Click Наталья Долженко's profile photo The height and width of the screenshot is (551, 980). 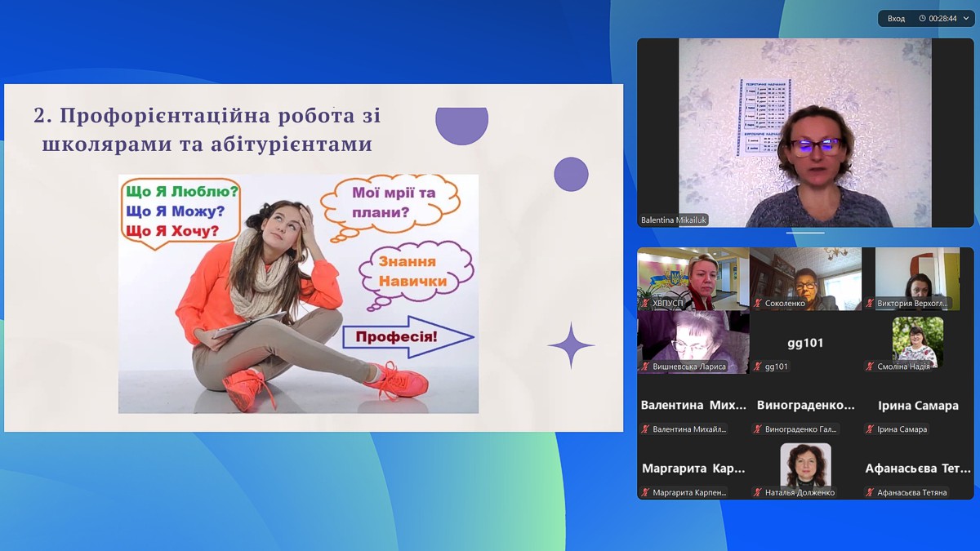(805, 465)
